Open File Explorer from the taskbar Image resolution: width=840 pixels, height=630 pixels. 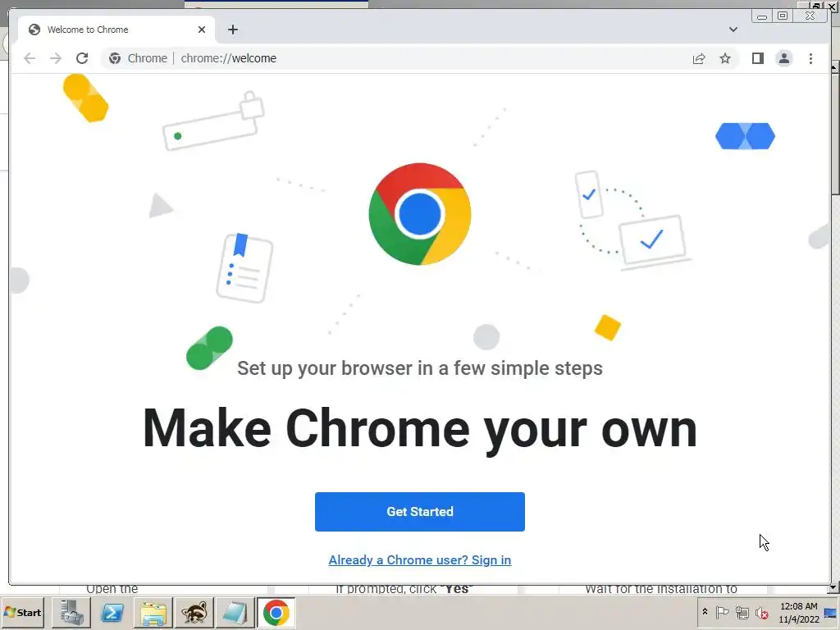153,612
